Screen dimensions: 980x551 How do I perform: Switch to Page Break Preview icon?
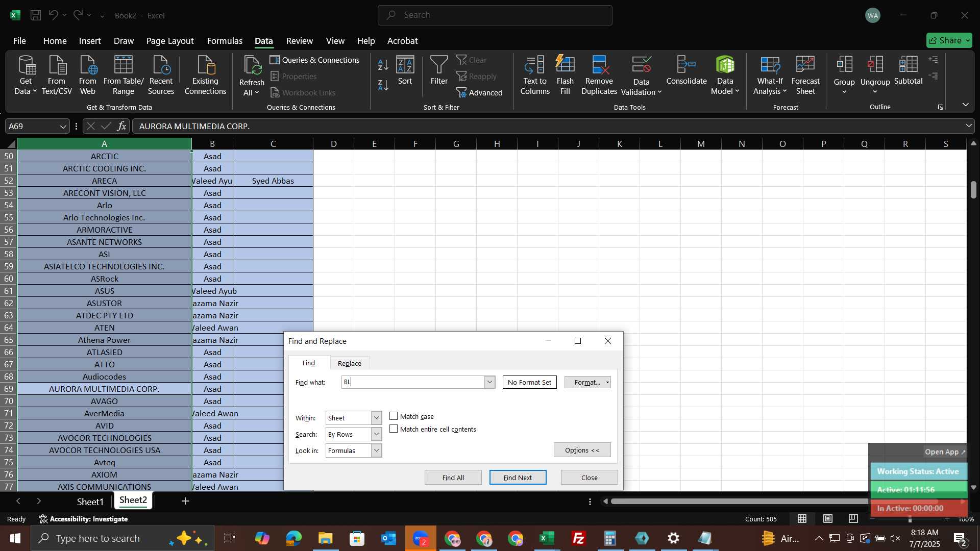click(853, 519)
